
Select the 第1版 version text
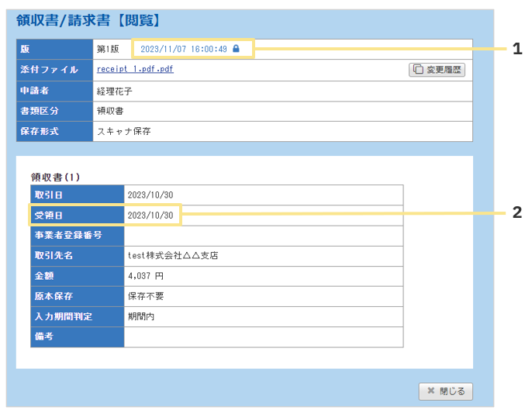(108, 49)
